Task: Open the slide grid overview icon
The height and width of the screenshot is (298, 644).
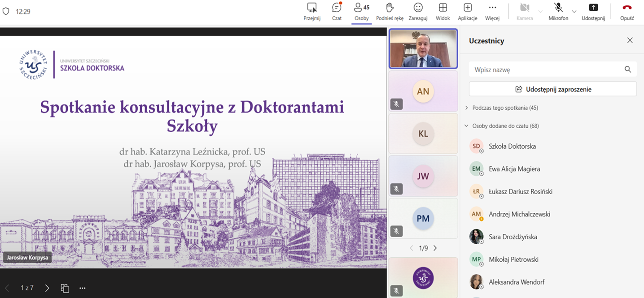Action: pos(65,288)
